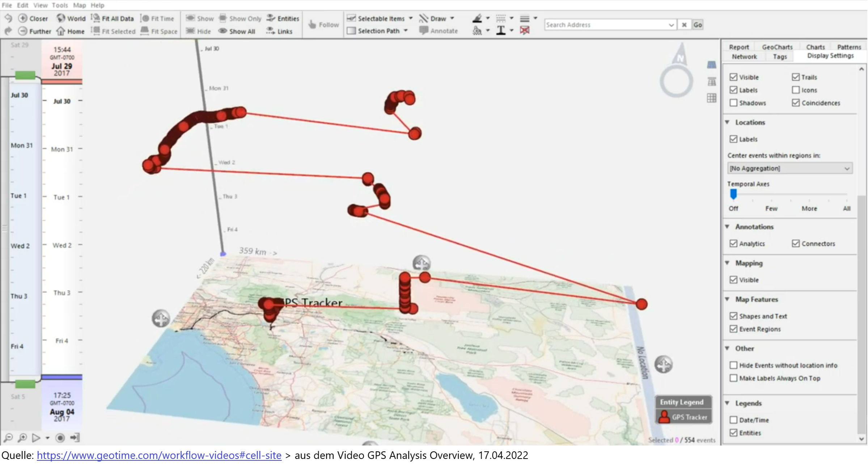Open the Search Address dropdown arrow
Viewport: 868px width, 464px height.
(x=671, y=25)
